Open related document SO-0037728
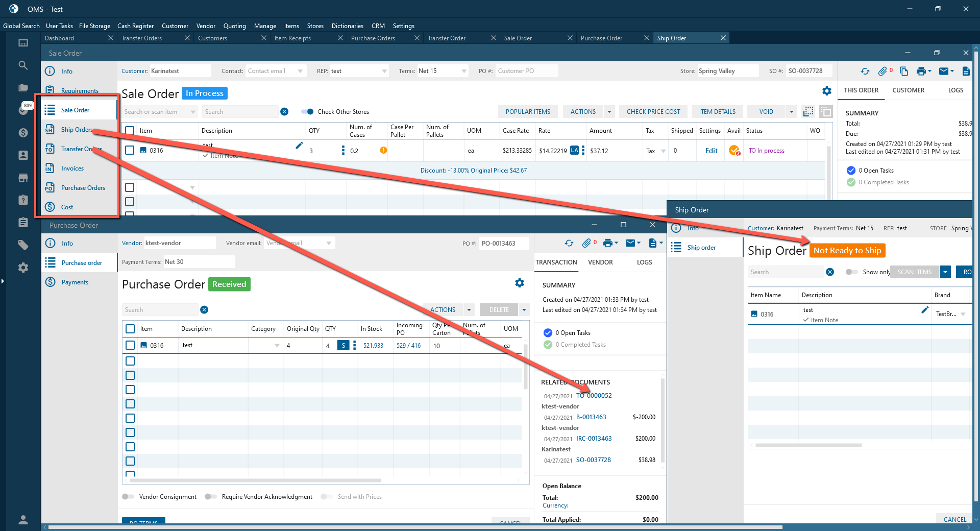The width and height of the screenshot is (980, 531). pyautogui.click(x=593, y=460)
